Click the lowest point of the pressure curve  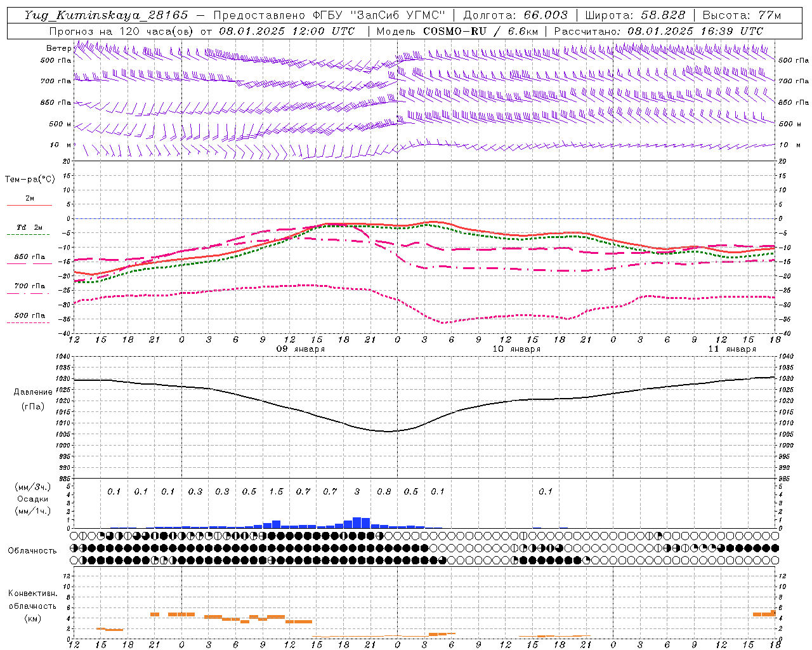coord(388,432)
